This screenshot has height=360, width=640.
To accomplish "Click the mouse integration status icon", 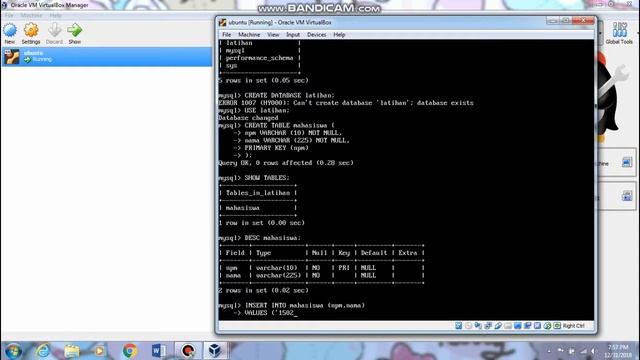I will point(547,326).
